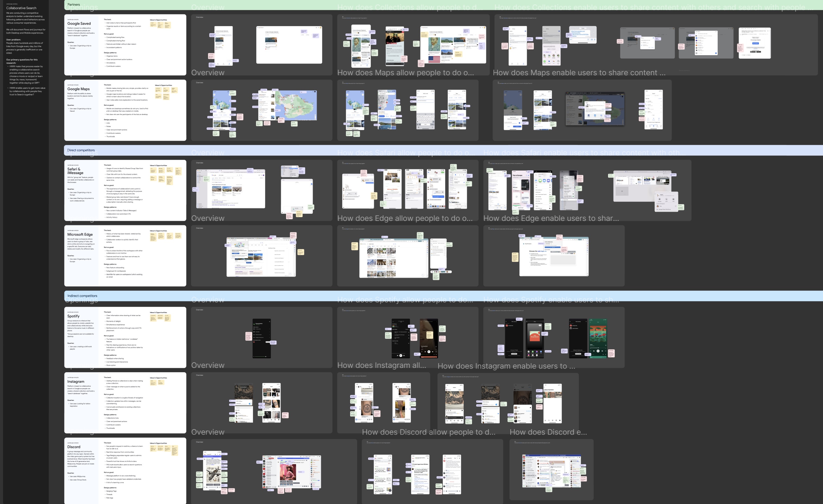Click the Discord summary card title
823x504 pixels.
point(74,447)
